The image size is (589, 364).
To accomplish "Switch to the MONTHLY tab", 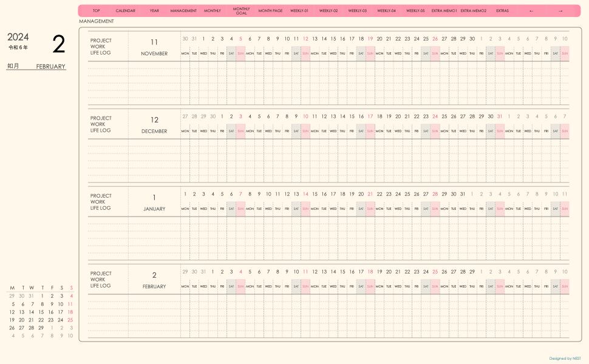I will coord(213,11).
